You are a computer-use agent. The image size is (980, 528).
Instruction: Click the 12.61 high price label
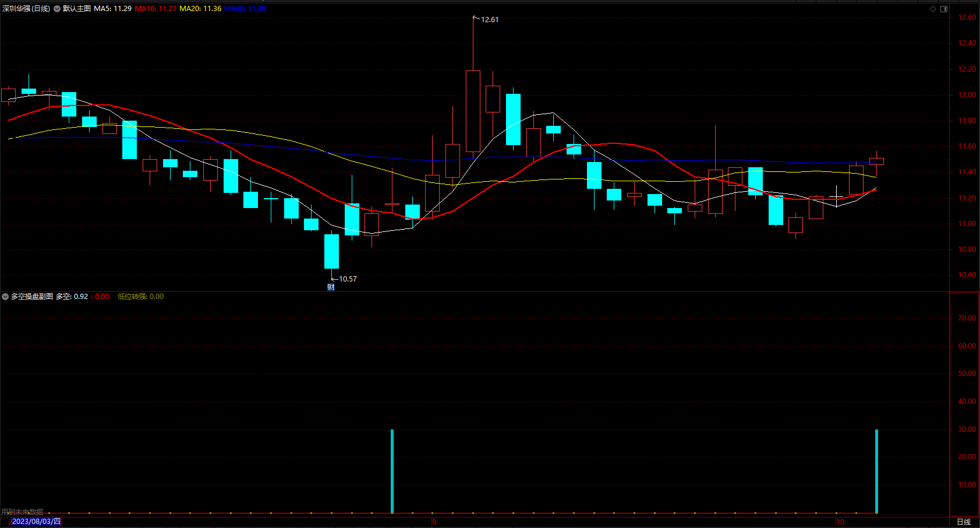click(x=490, y=20)
